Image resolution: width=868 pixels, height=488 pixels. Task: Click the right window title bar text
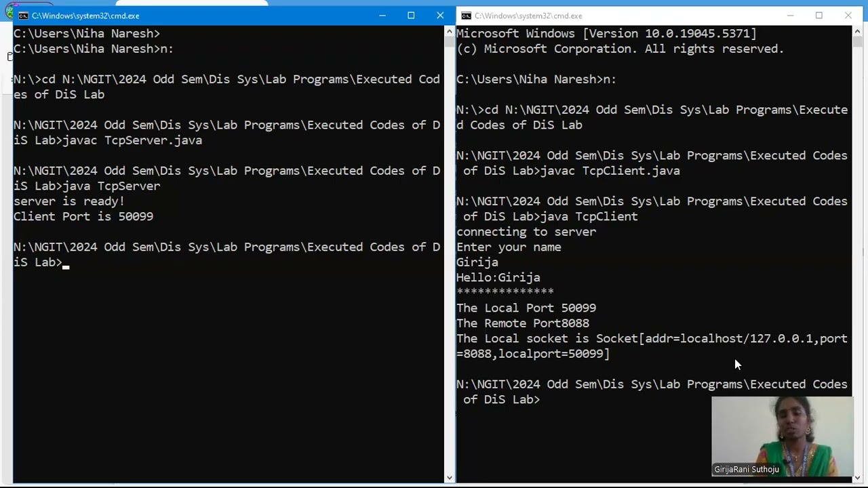coord(528,16)
